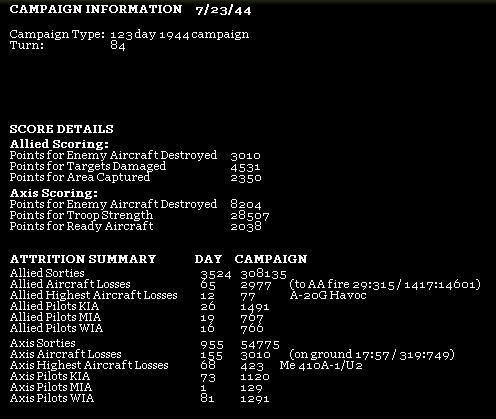Select Points for Targets Damaged row
The height and width of the screenshot is (419, 496).
coord(135,166)
